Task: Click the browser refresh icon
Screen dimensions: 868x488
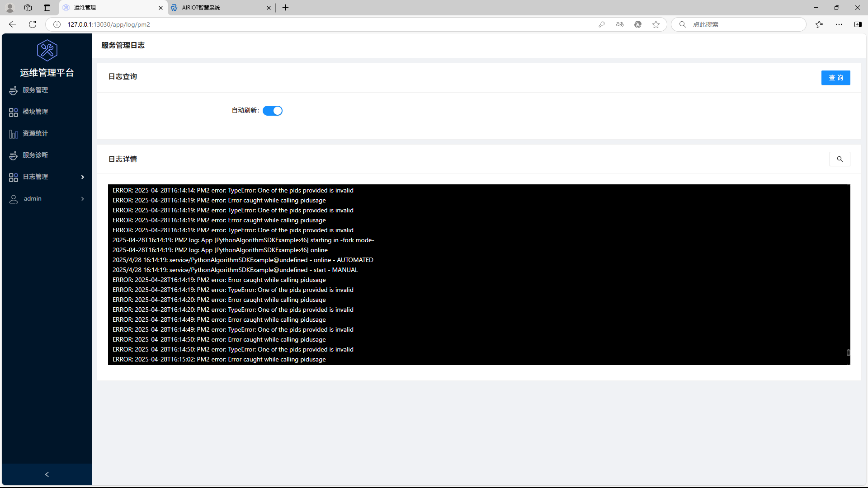Action: [33, 24]
